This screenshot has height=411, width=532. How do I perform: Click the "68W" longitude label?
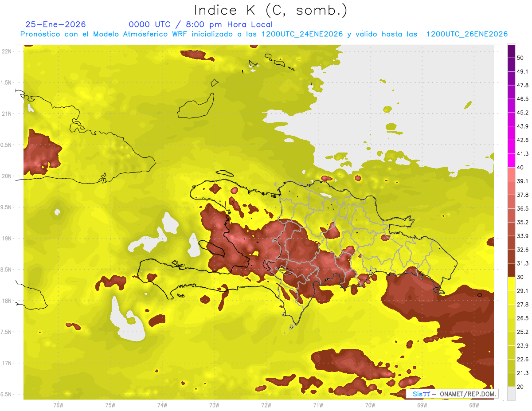point(474,405)
